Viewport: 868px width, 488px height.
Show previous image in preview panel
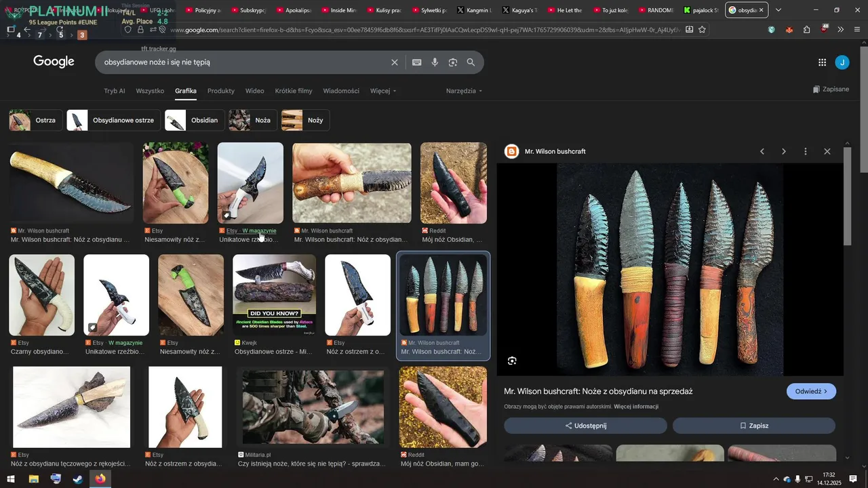pyautogui.click(x=762, y=152)
